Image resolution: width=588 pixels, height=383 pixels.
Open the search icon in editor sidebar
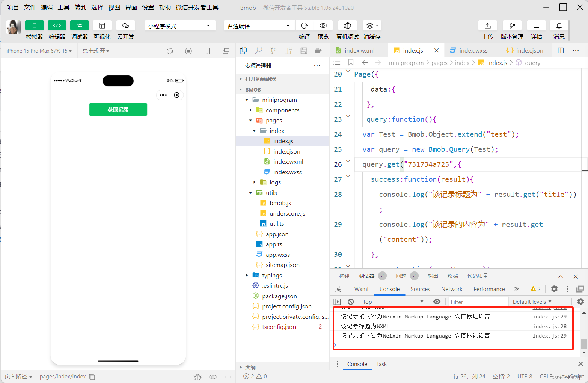(258, 51)
